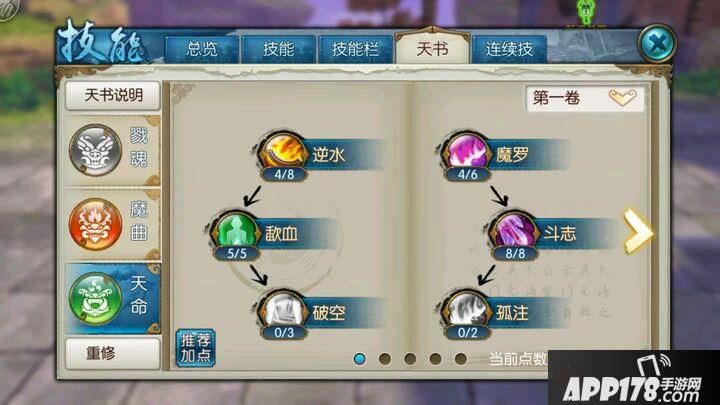
Task: Choose the 戮魂 silver mask category
Action: tap(112, 151)
